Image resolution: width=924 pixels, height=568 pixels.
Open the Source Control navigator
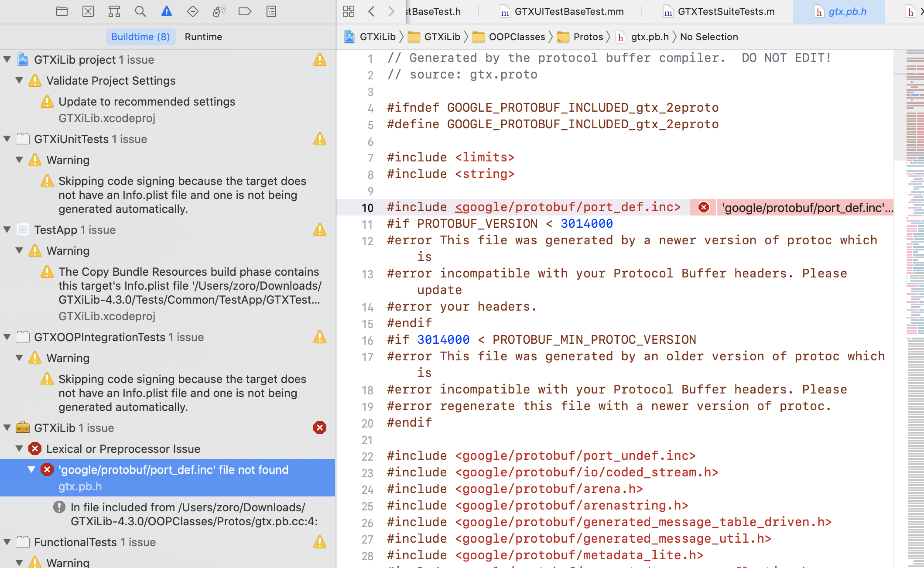click(88, 12)
